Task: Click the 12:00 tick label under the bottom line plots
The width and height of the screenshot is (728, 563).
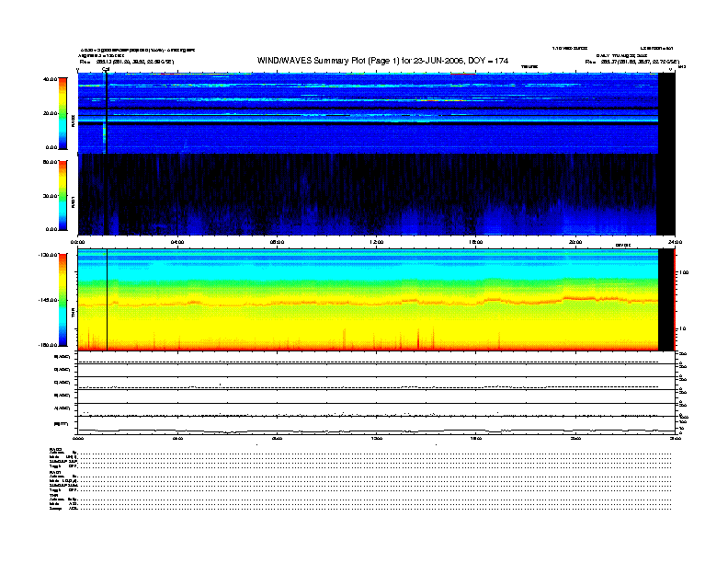Action: point(377,438)
